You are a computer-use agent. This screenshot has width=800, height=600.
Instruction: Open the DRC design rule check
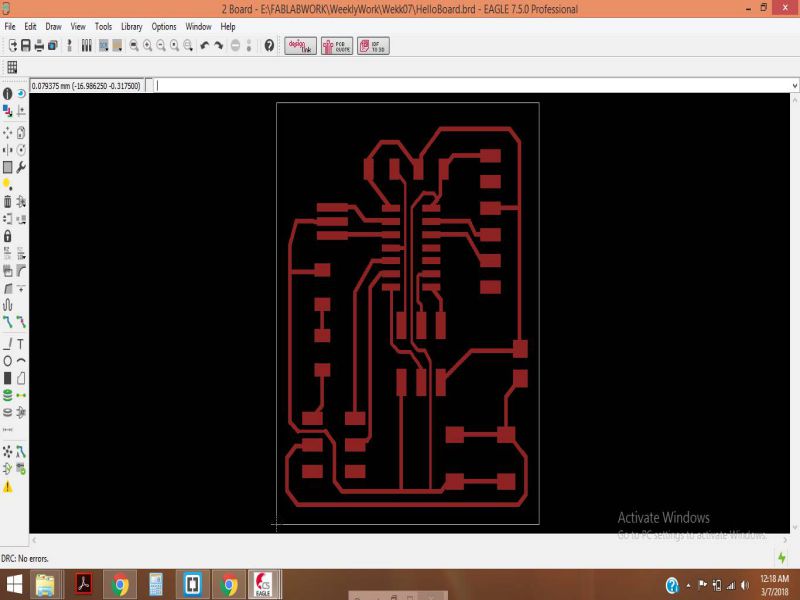pyautogui.click(x=21, y=468)
